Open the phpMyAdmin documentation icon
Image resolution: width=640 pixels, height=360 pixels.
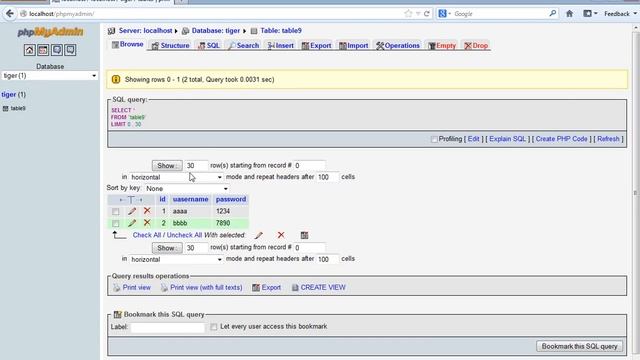tap(57, 50)
